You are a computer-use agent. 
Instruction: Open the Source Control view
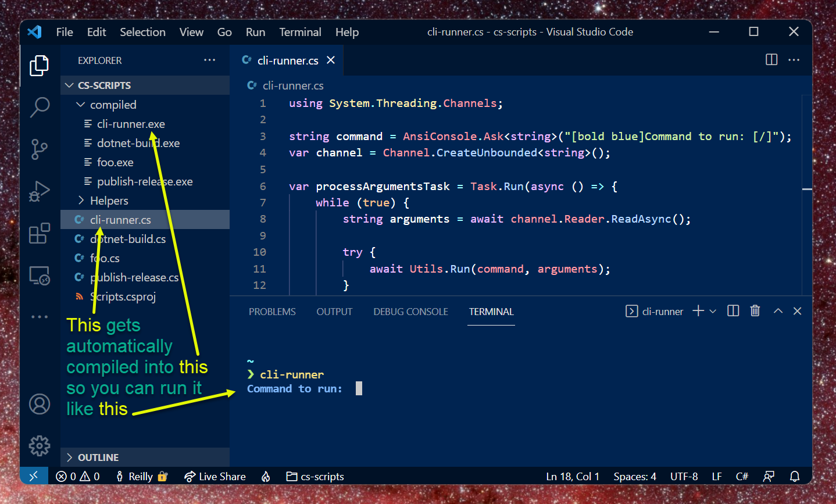click(40, 149)
